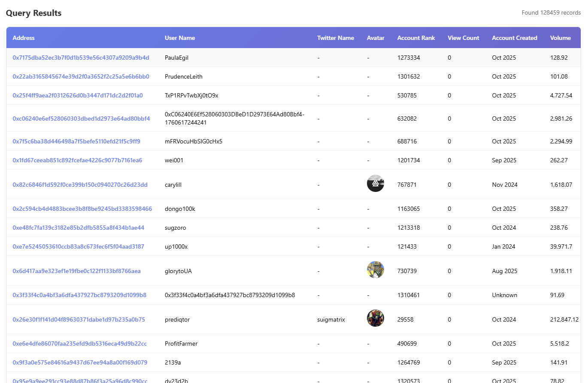
Task: Sort by the Account Created header
Action: point(514,38)
